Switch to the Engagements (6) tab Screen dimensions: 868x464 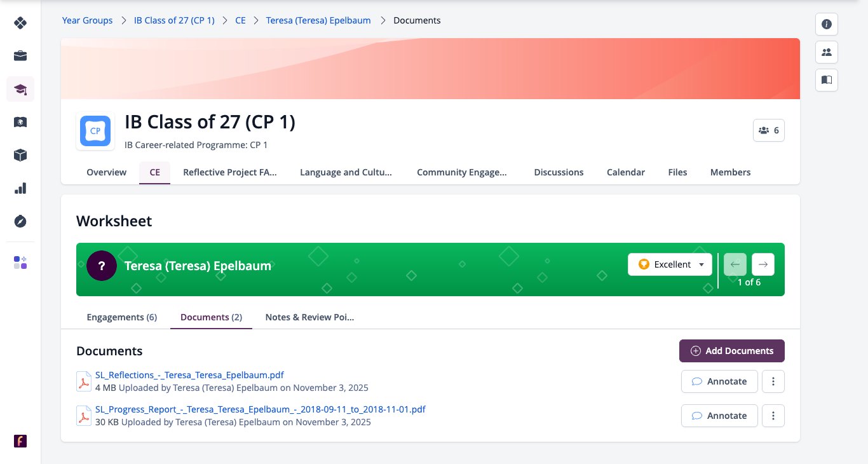click(x=122, y=317)
